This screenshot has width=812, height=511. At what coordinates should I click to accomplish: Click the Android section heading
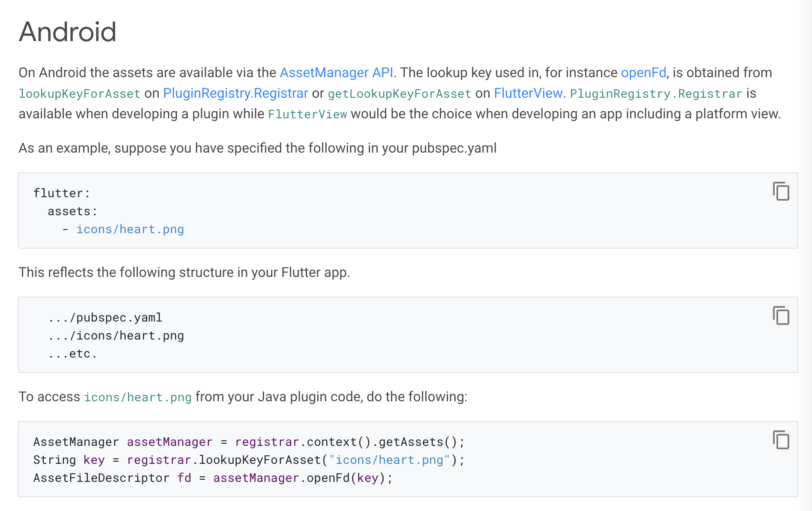coord(68,32)
